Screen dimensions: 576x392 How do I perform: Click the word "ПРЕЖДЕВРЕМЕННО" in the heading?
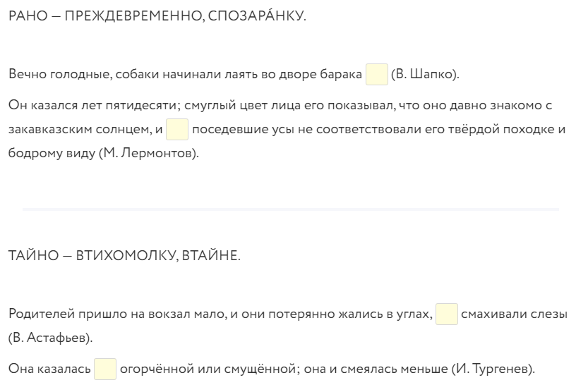coord(132,16)
